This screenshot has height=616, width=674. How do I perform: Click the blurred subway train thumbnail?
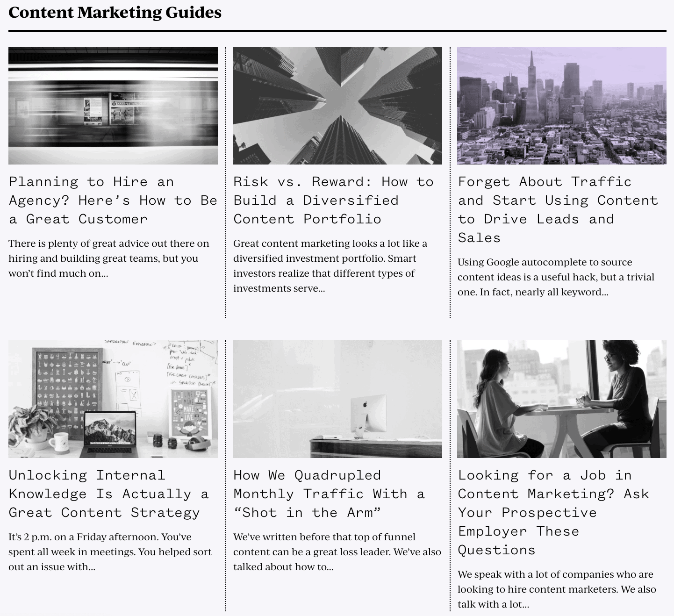113,106
